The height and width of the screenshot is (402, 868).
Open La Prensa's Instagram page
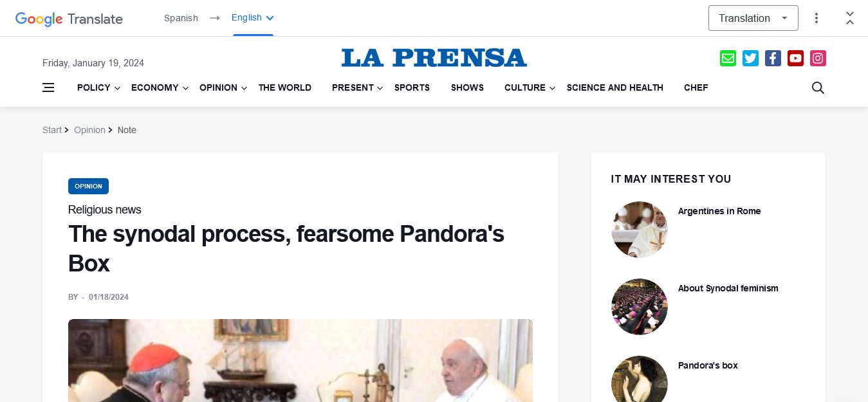818,59
